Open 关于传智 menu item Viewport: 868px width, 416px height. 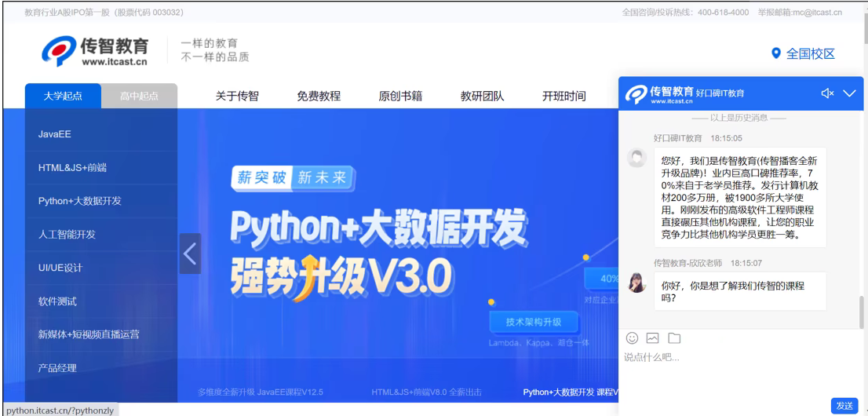coord(237,96)
